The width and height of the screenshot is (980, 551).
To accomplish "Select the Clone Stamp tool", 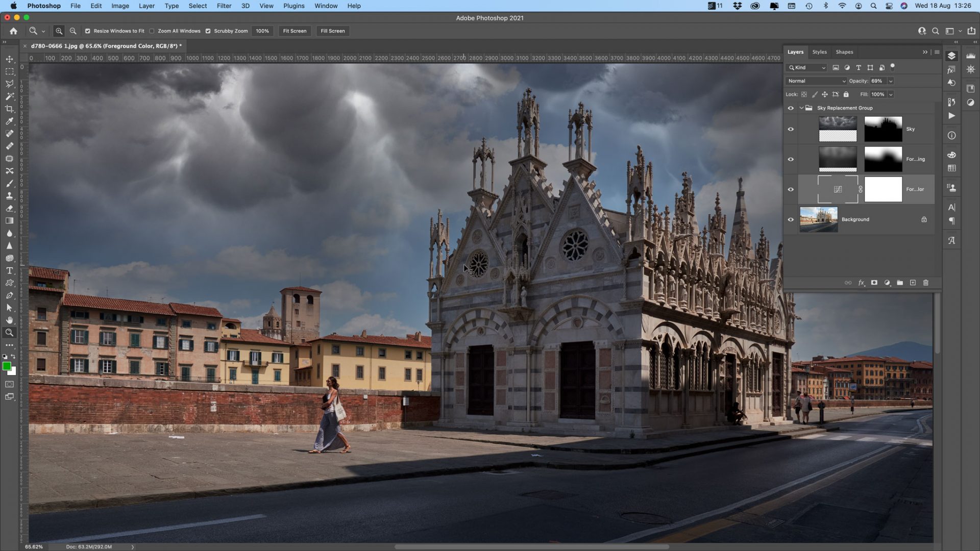I will pos(9,196).
